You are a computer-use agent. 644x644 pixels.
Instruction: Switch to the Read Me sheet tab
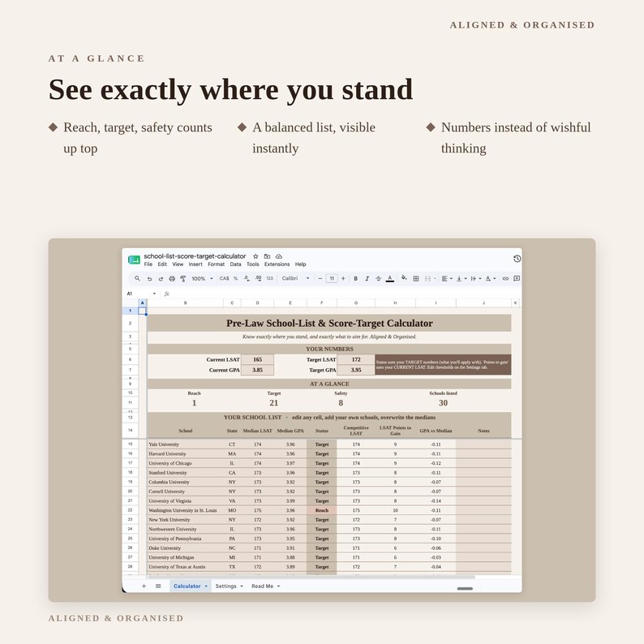coord(263,586)
